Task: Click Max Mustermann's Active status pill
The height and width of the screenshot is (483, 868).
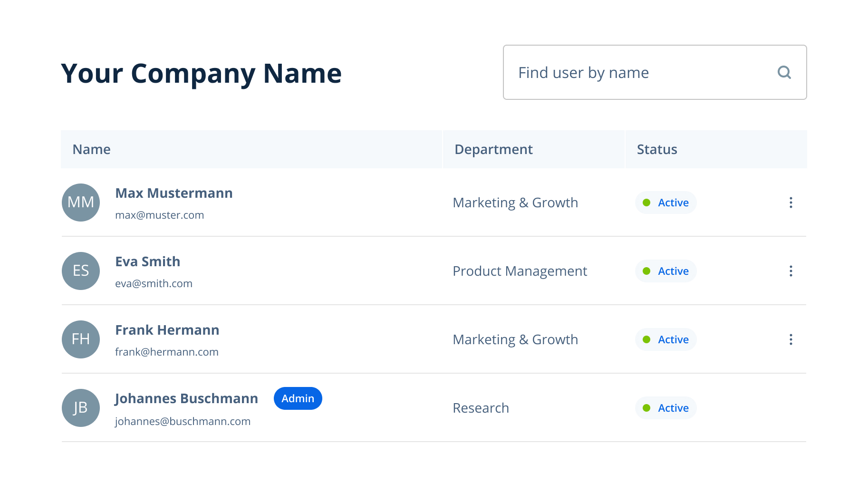Action: click(x=666, y=203)
